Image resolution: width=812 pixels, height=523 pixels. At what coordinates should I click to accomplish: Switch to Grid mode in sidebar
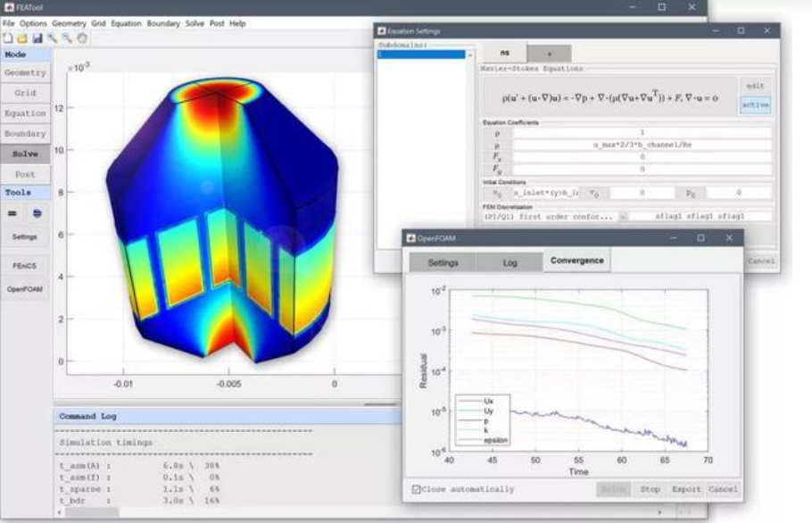tap(25, 93)
